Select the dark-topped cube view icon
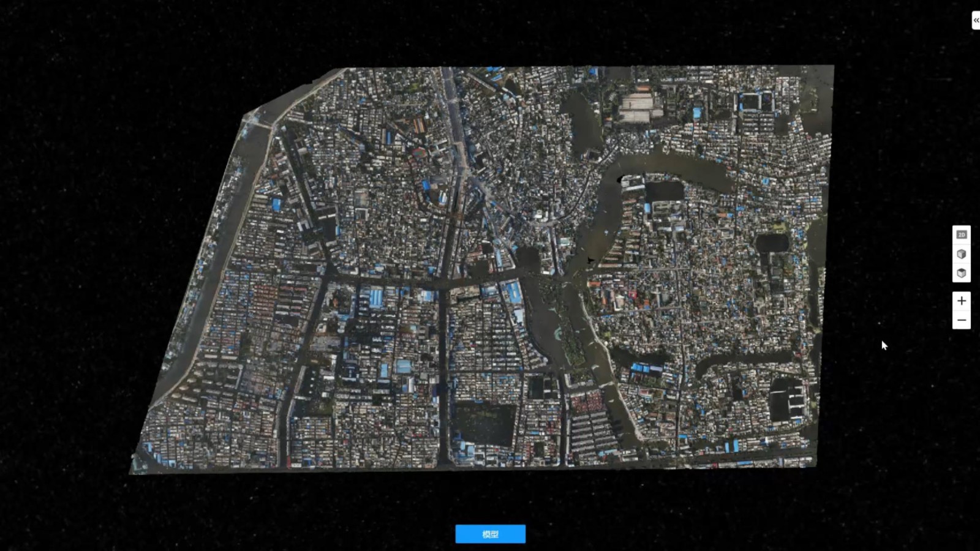 point(961,273)
